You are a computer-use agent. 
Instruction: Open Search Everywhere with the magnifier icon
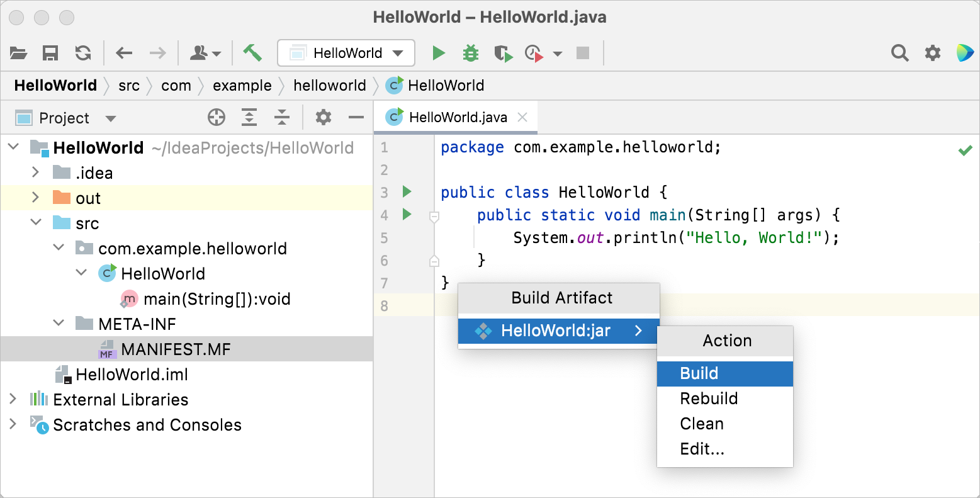[899, 53]
